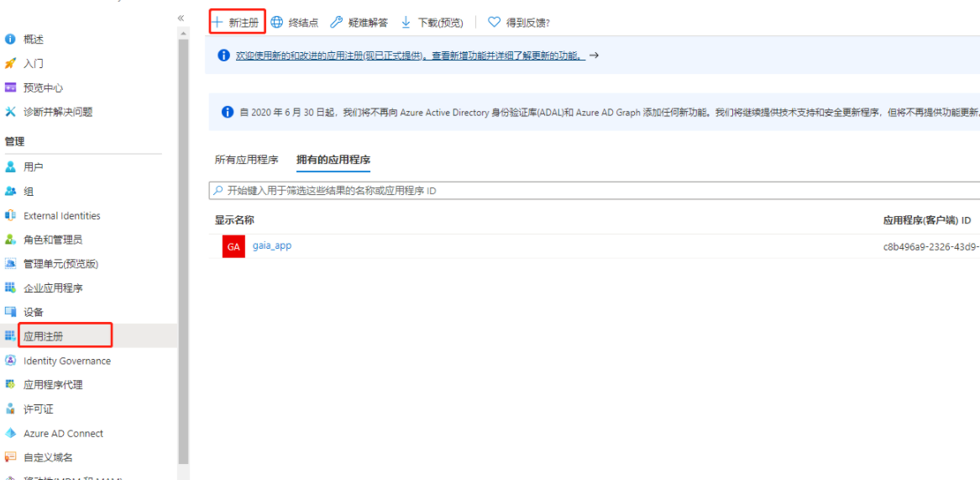
Task: Click the sidebar scrollbar up arrow
Action: pos(183,33)
